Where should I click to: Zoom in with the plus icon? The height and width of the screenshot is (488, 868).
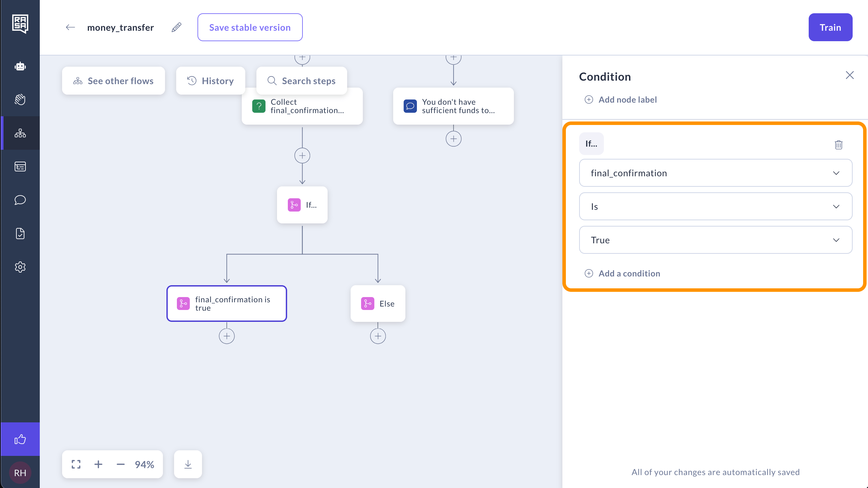pos(98,464)
